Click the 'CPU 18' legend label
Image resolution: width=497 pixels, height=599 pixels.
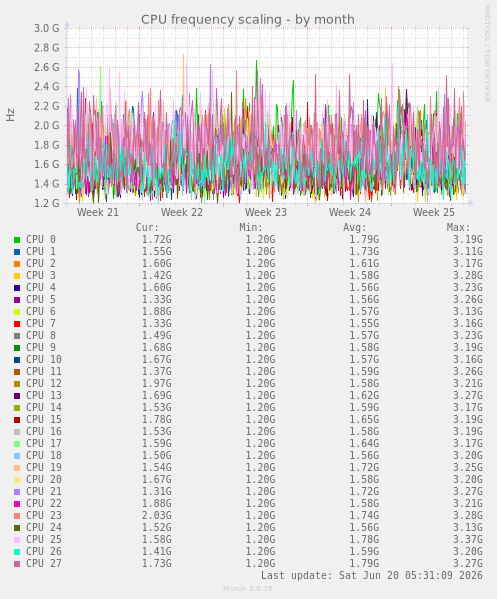pos(44,455)
